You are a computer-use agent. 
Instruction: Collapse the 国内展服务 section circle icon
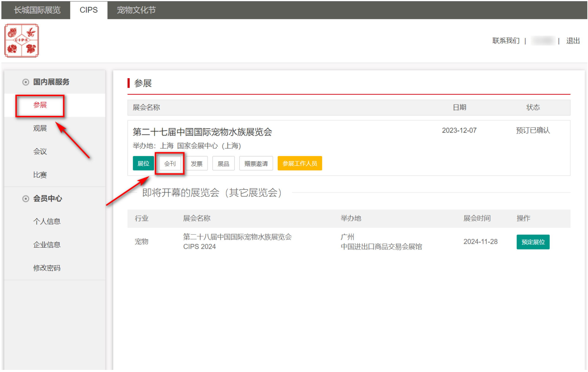coord(26,82)
